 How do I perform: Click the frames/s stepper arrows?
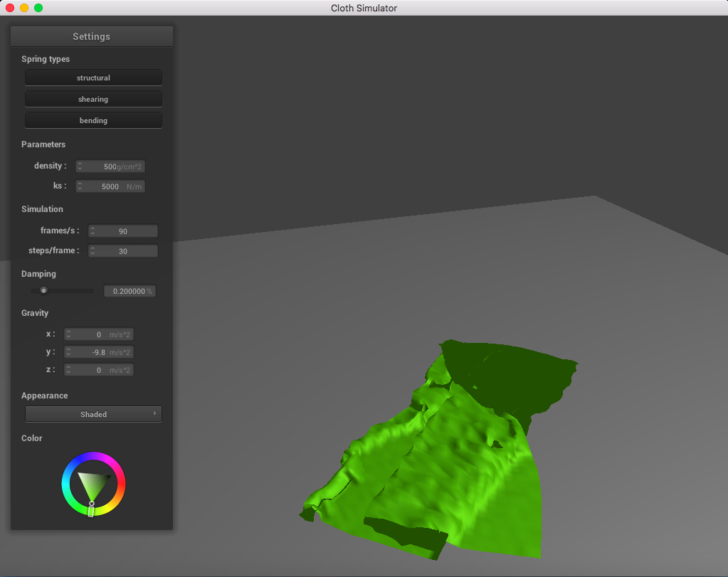tap(93, 231)
